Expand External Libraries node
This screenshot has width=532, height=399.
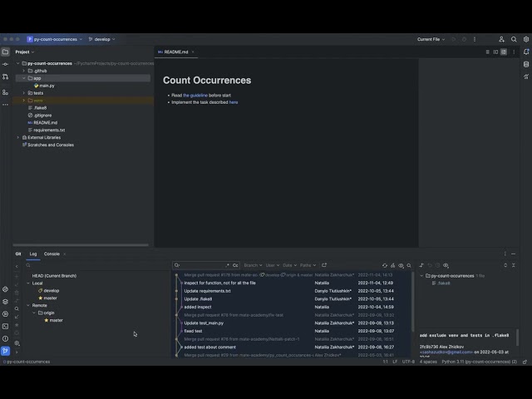tap(18, 137)
